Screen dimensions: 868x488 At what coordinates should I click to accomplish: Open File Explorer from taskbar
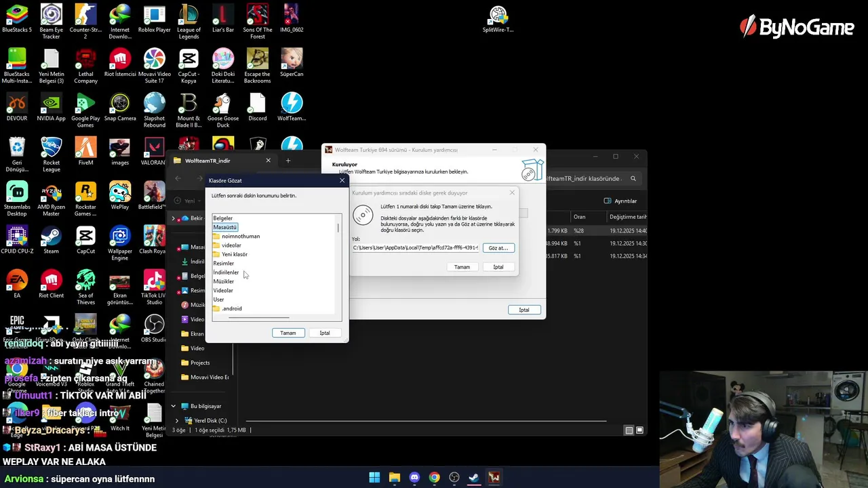pyautogui.click(x=395, y=477)
